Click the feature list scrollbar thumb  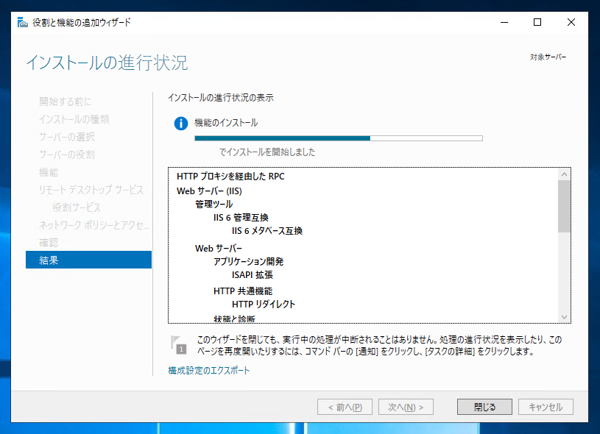coord(564,206)
